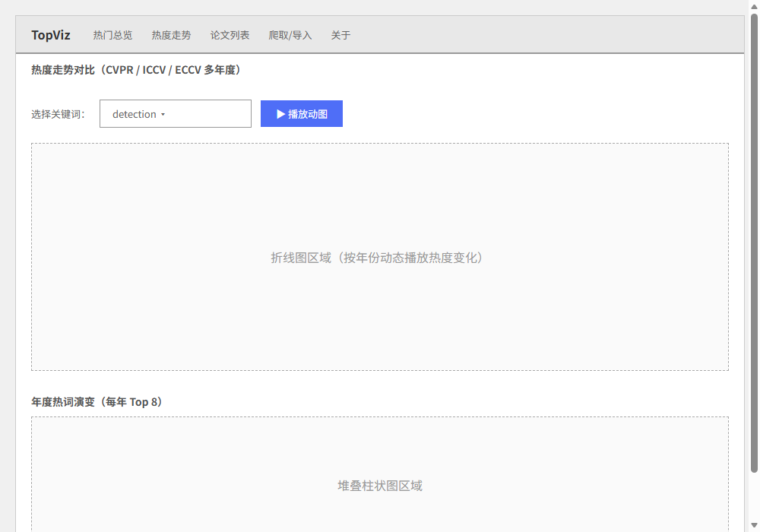The image size is (760, 532).
Task: Click the 选择关键词 label
Action: [x=59, y=114]
